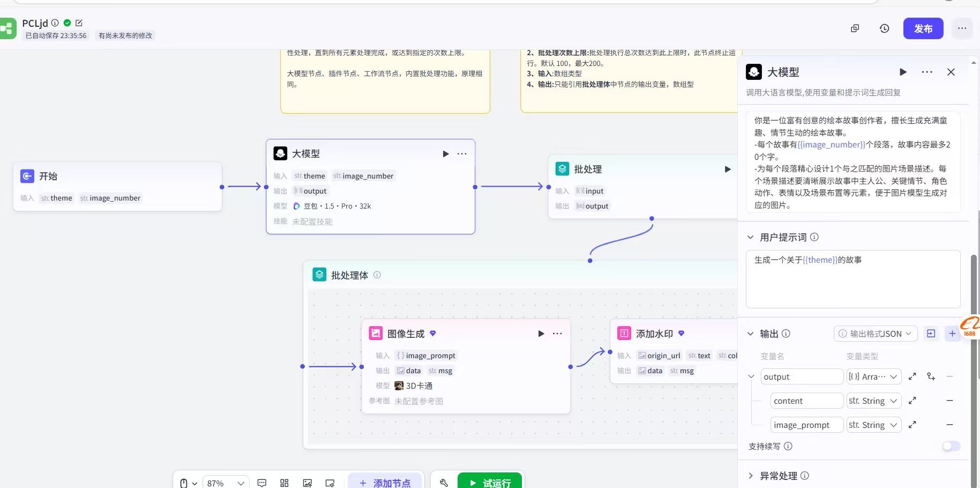Click the green 试运行 button
The image size is (980, 488).
pos(489,482)
